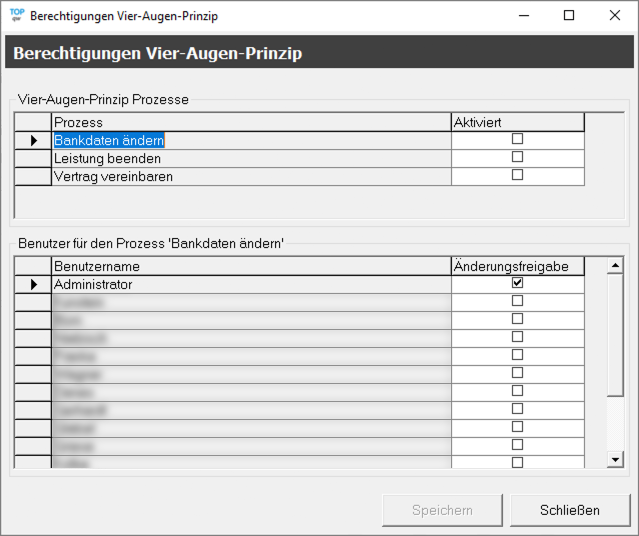Screen dimensions: 639x536
Task: Tick Aktiviert for 'Leistung beenden'
Action: pyautogui.click(x=517, y=158)
